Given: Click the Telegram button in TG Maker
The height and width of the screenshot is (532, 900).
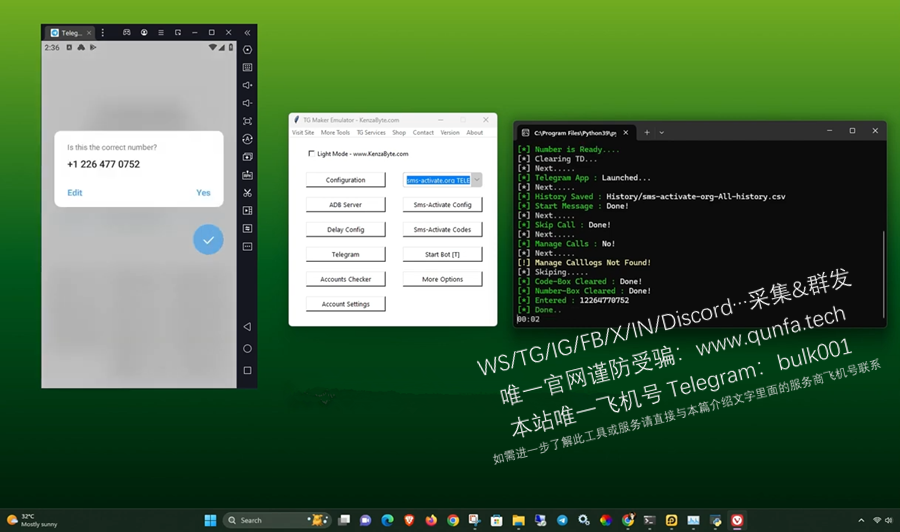Looking at the screenshot, I should pyautogui.click(x=346, y=254).
